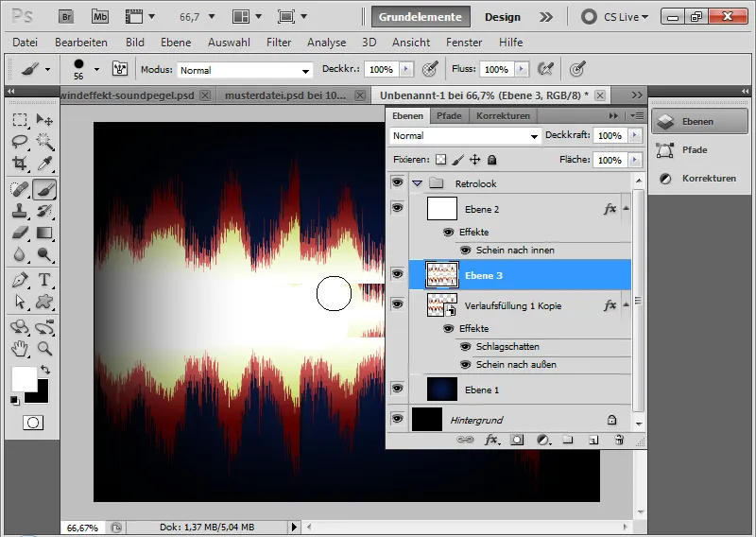Viewport: 756px width, 537px height.
Task: Launch Adobe Bridge via Br icon
Action: (x=66, y=17)
